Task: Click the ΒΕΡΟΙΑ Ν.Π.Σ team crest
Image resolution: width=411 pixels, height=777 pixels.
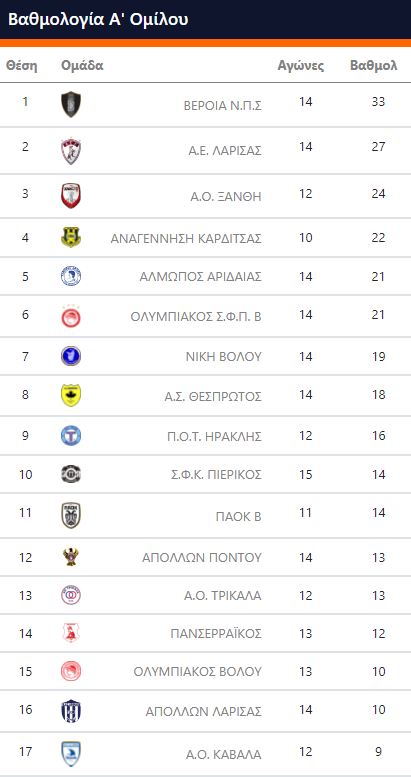Action: [x=71, y=105]
